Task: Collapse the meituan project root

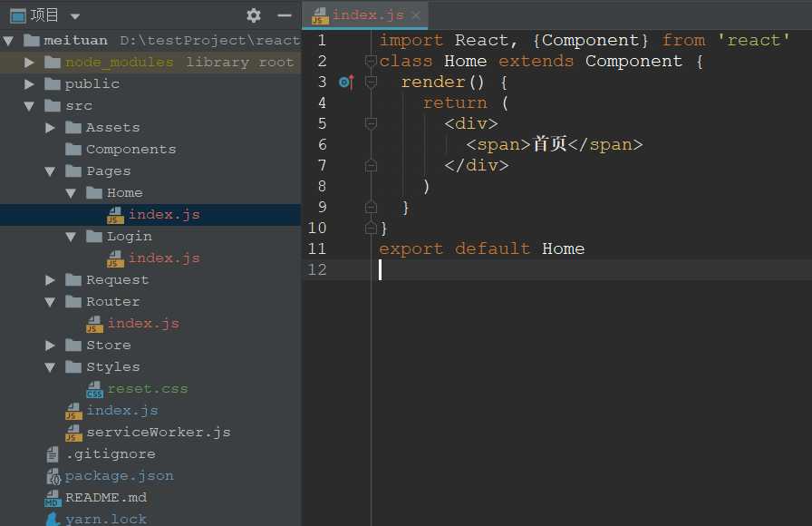Action: point(9,41)
